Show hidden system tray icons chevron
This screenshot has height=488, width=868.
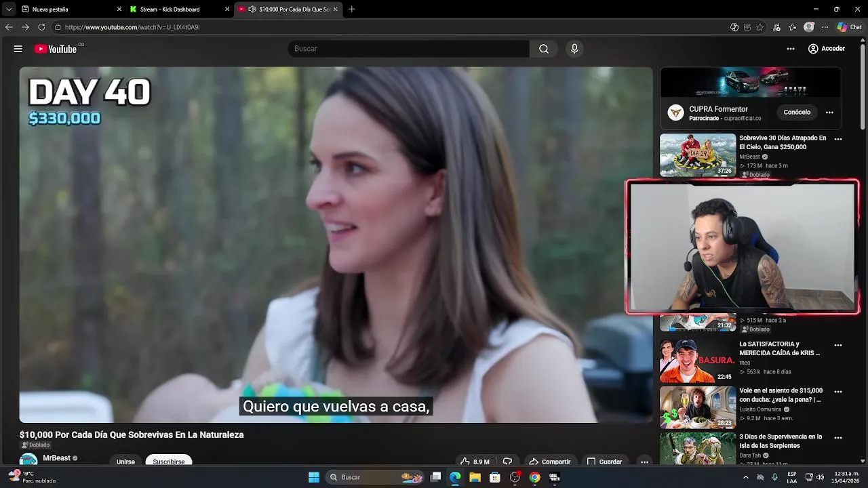tap(746, 477)
